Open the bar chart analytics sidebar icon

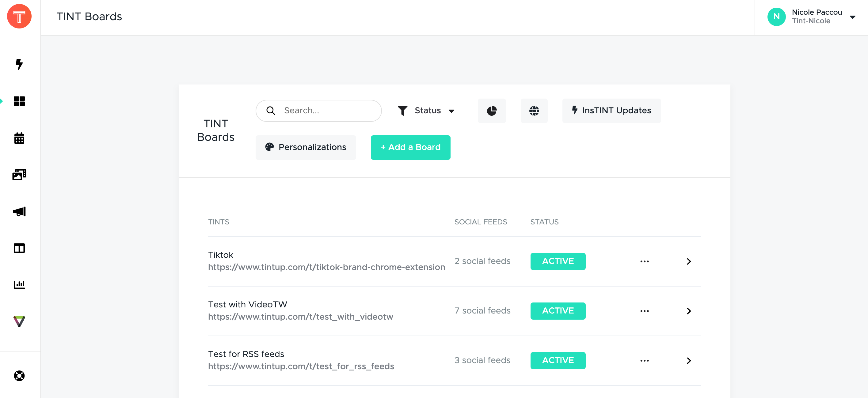pos(19,284)
